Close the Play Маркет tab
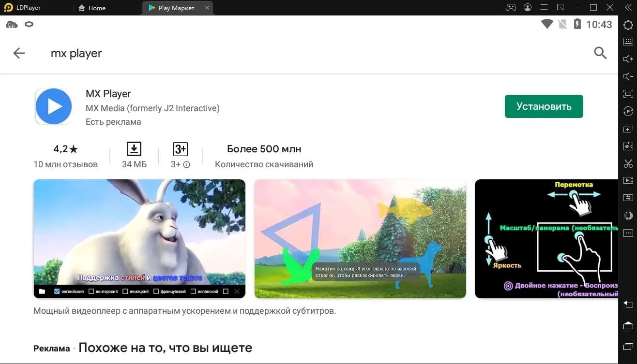This screenshot has height=364, width=637. pos(207,8)
